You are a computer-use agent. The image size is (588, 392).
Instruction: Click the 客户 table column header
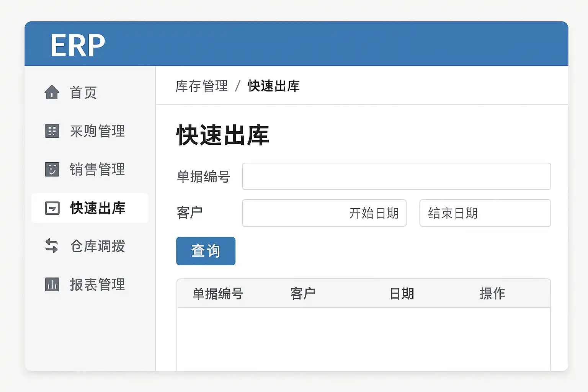pos(303,294)
